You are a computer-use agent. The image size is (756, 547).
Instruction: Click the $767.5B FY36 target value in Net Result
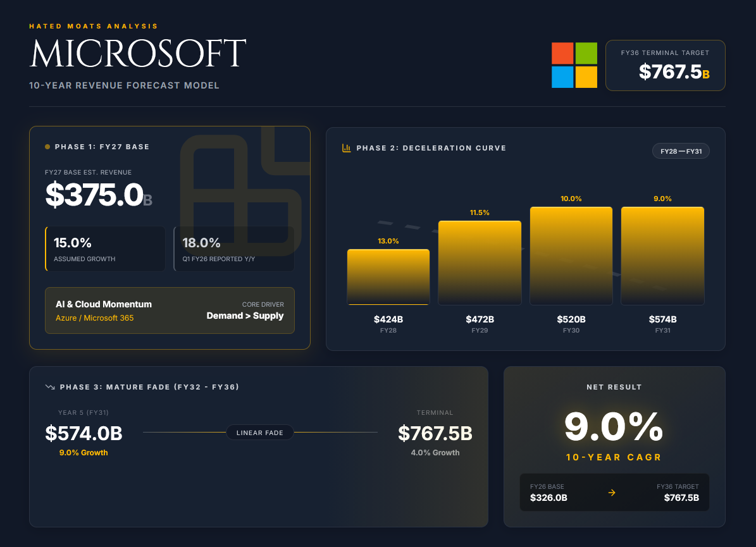[681, 498]
